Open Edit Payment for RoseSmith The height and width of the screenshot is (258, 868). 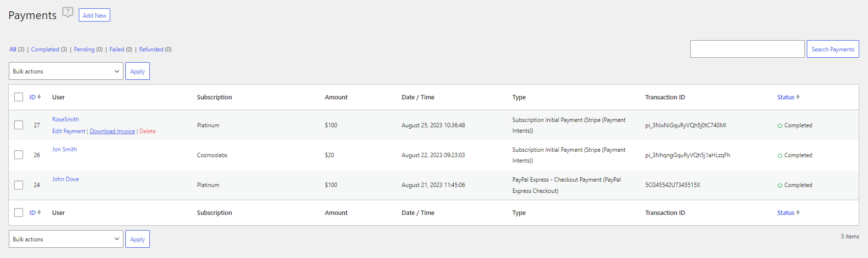point(69,131)
